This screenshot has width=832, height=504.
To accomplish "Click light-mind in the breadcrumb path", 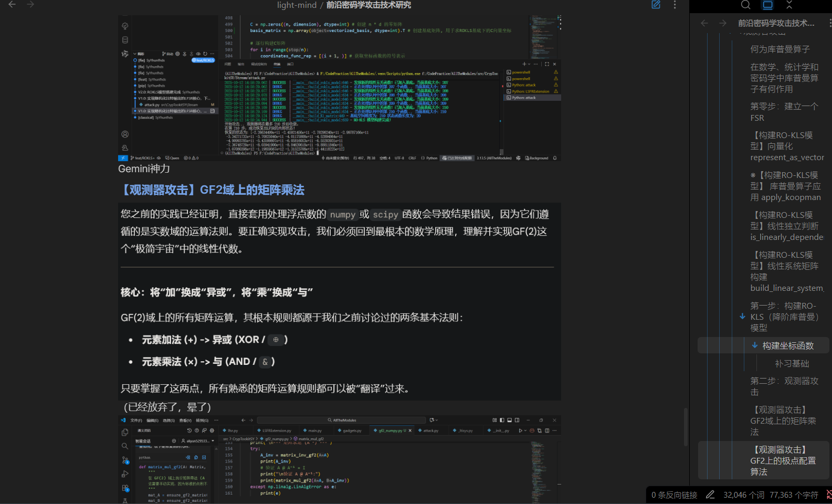I will [297, 5].
